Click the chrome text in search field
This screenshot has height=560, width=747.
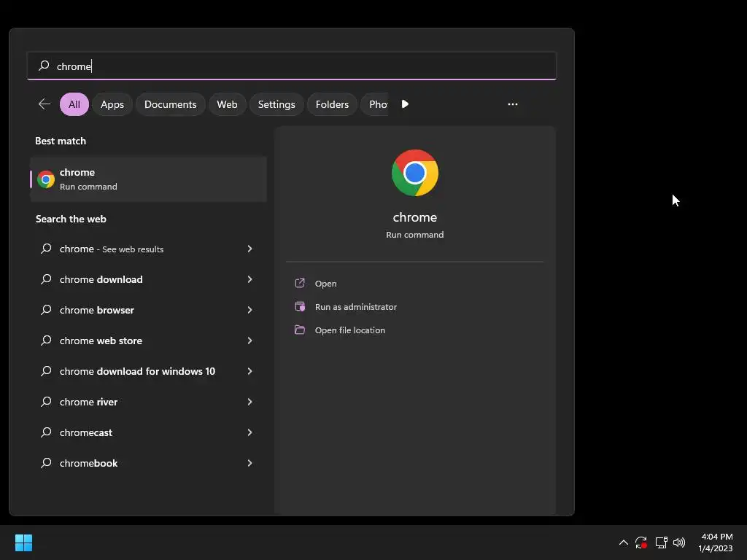74,66
